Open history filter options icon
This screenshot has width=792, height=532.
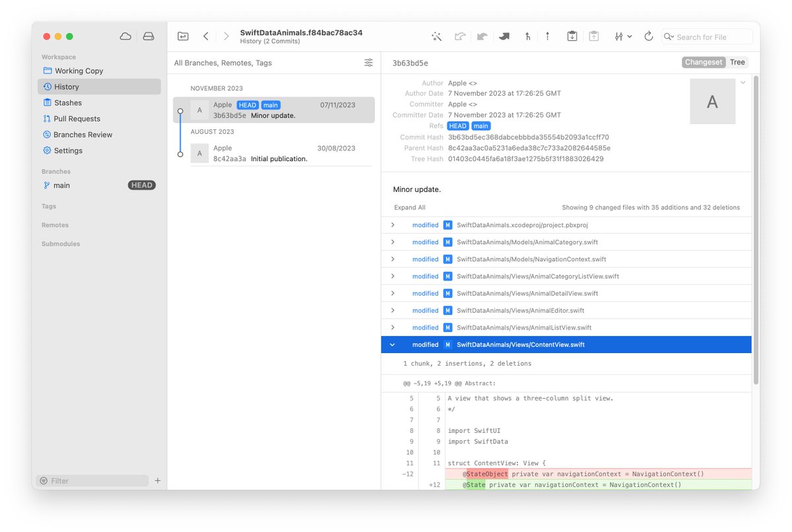pos(368,63)
